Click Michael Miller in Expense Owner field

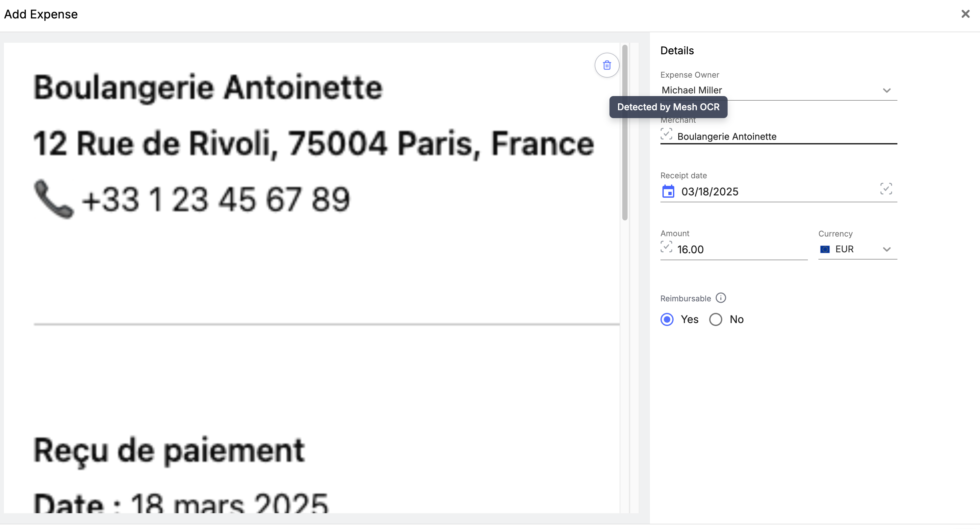[x=692, y=90]
